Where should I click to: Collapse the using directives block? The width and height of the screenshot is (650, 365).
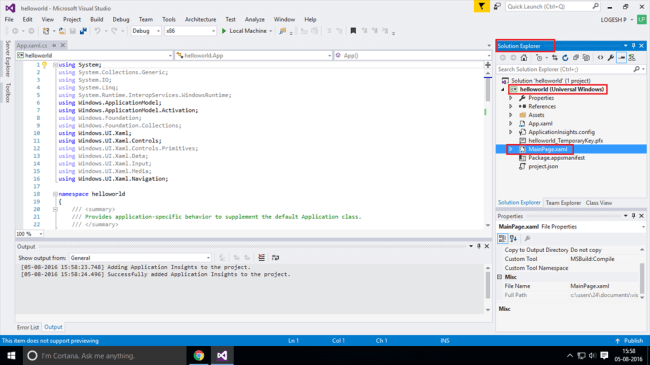pyautogui.click(x=55, y=65)
